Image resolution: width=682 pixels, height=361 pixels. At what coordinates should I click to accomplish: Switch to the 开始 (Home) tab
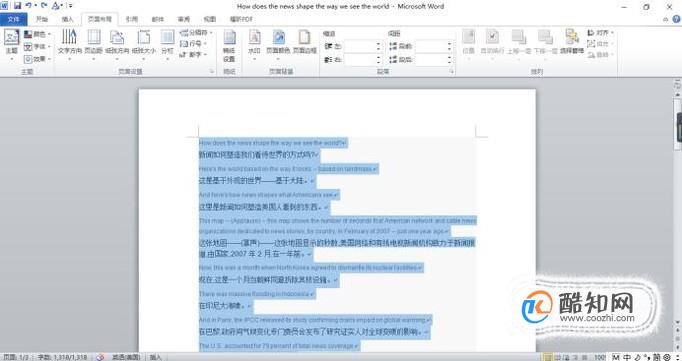tap(42, 19)
